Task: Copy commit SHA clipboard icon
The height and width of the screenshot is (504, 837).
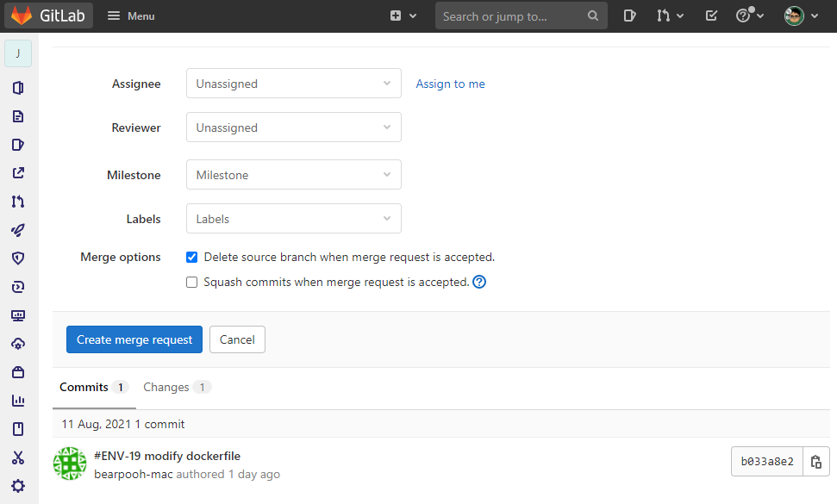Action: (816, 461)
